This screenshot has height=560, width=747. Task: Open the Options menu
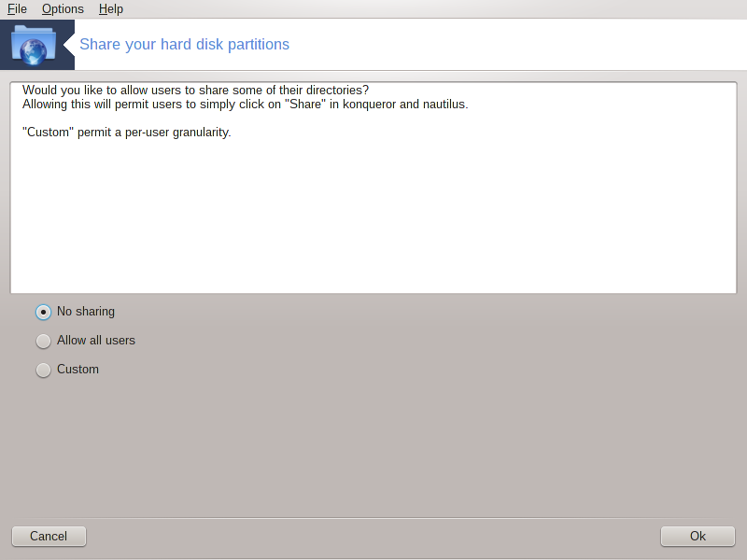tap(63, 9)
